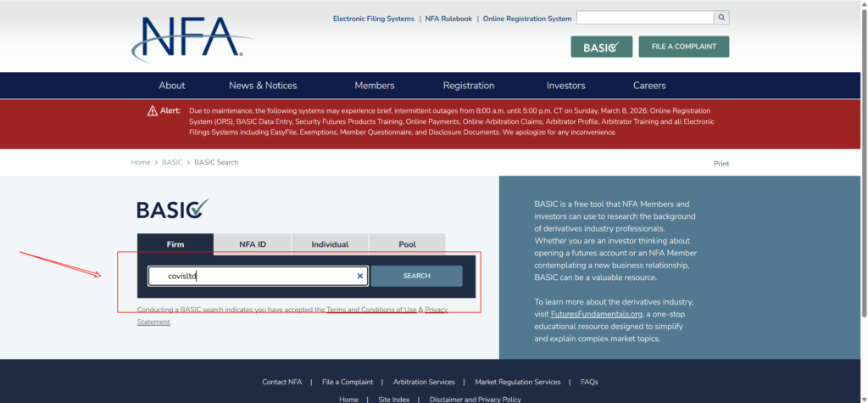
Task: Select the Firm search tab
Action: (175, 244)
